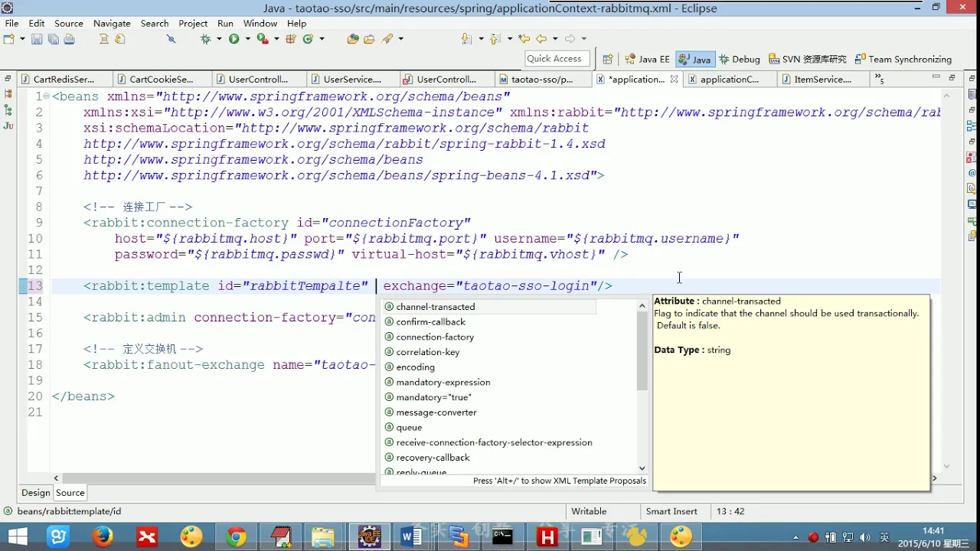This screenshot has width=980, height=551.
Task: Switch to Team Synchronizing perspective
Action: [x=903, y=59]
